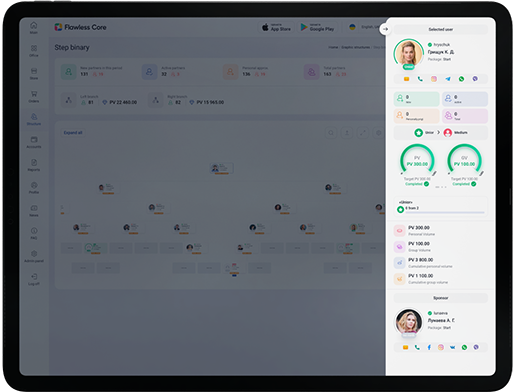Open the Structure section in sidebar
This screenshot has height=392, width=514.
pyautogui.click(x=34, y=119)
